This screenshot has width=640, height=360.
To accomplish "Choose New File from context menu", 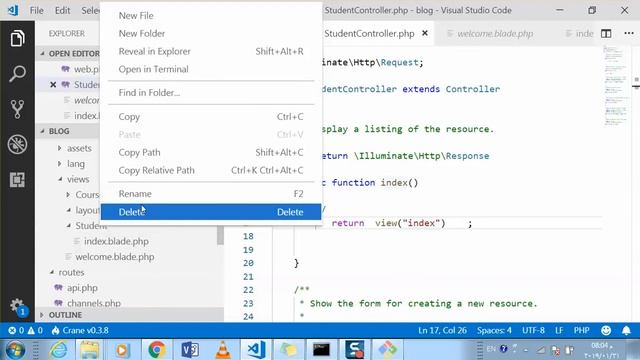I will 211,16.
